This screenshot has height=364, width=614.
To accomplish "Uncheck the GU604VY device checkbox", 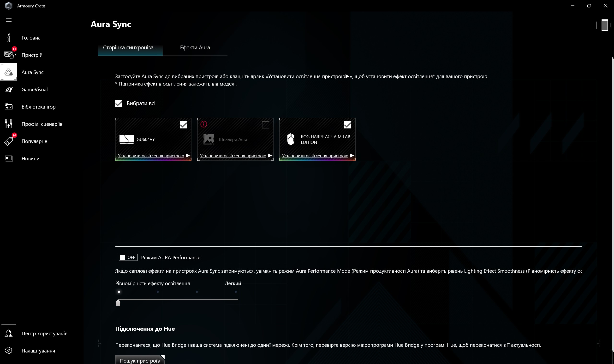I will pos(184,125).
